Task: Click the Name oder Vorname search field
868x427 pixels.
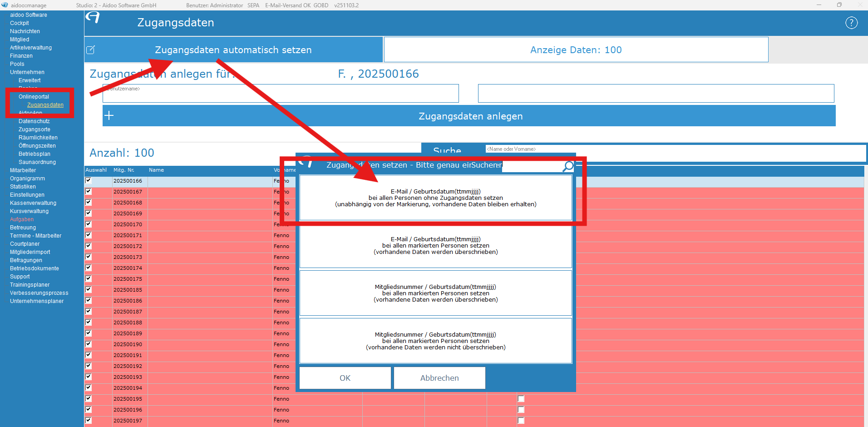Action: [675, 153]
